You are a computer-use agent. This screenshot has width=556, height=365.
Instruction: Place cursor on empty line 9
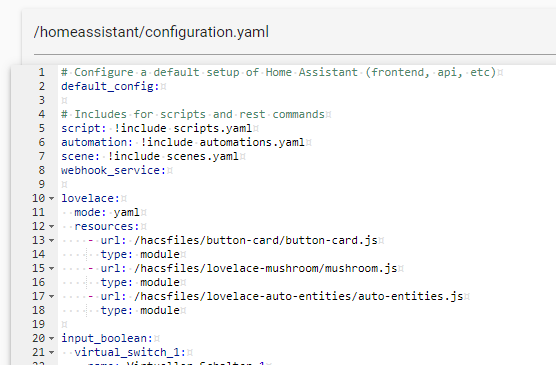click(64, 184)
